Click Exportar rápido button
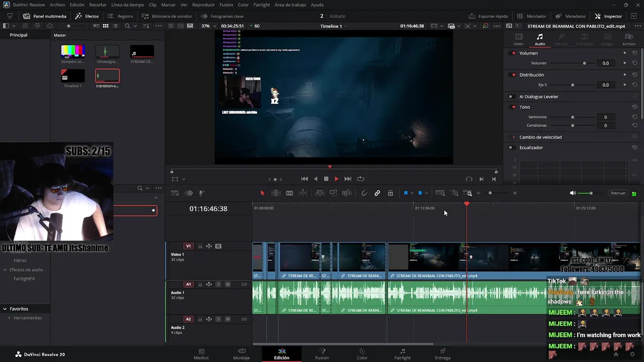Screen dimensions: 644x362 pyautogui.click(x=488, y=16)
